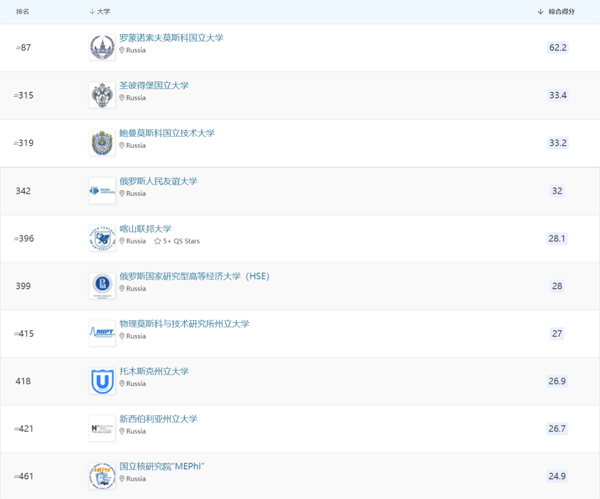Select the 28.1 overall score
This screenshot has height=499, width=600.
click(557, 238)
